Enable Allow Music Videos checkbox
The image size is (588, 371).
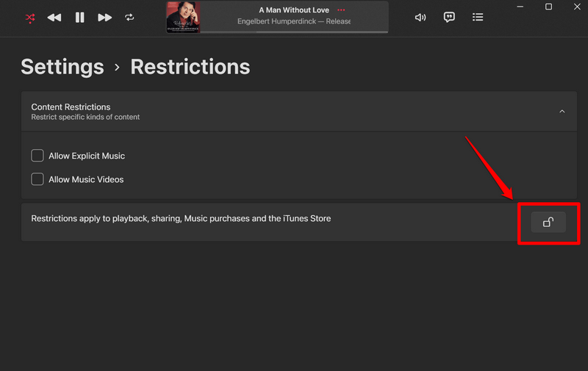click(x=37, y=179)
